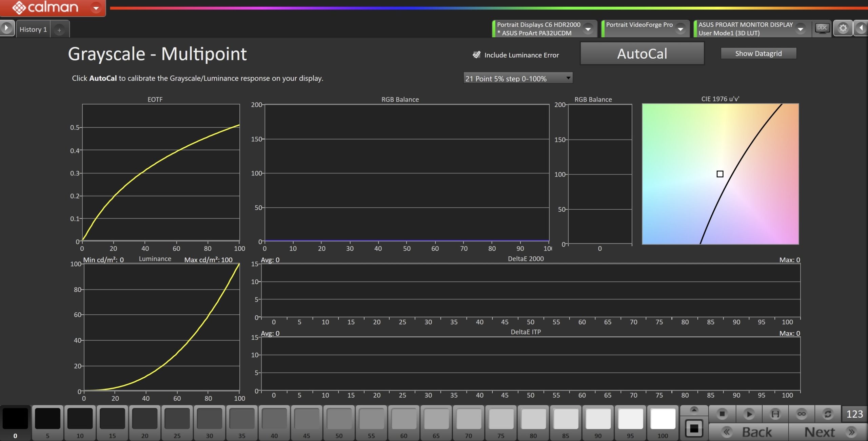
Task: Open the Calman main menu dropdown
Action: pyautogui.click(x=96, y=8)
